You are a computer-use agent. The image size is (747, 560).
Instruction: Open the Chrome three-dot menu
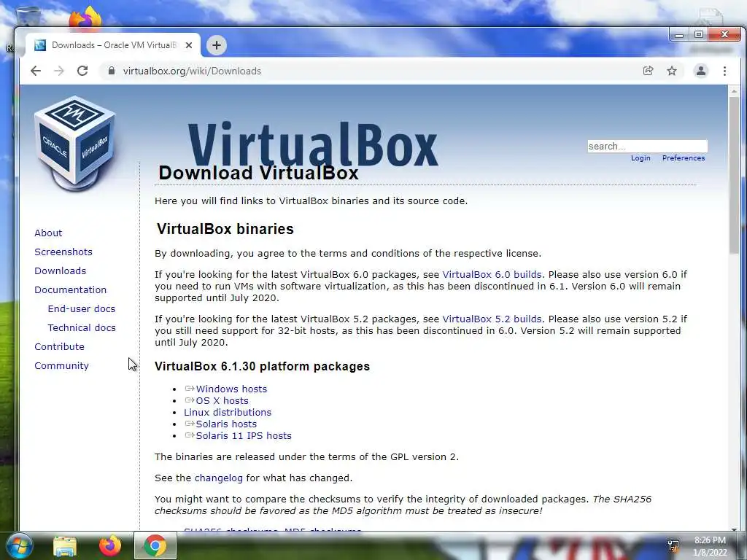(724, 71)
